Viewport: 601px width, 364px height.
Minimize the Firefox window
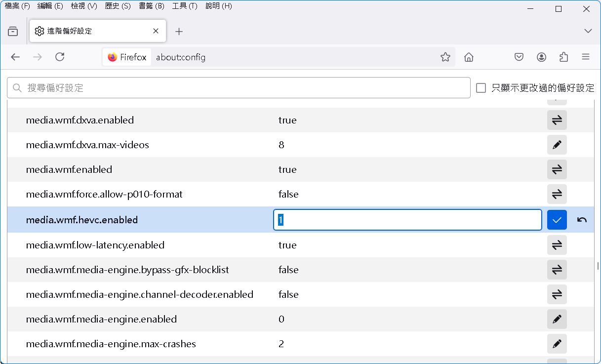click(531, 8)
